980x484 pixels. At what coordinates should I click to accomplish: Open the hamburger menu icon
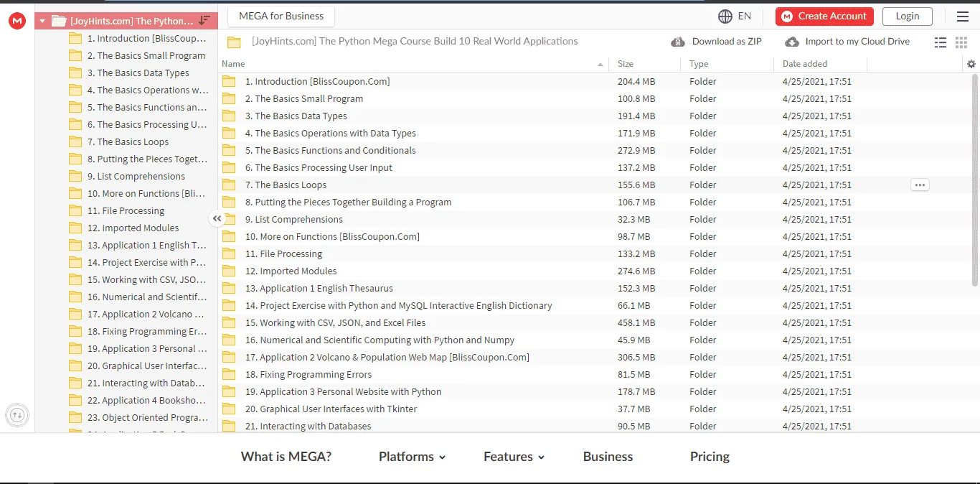coord(962,17)
